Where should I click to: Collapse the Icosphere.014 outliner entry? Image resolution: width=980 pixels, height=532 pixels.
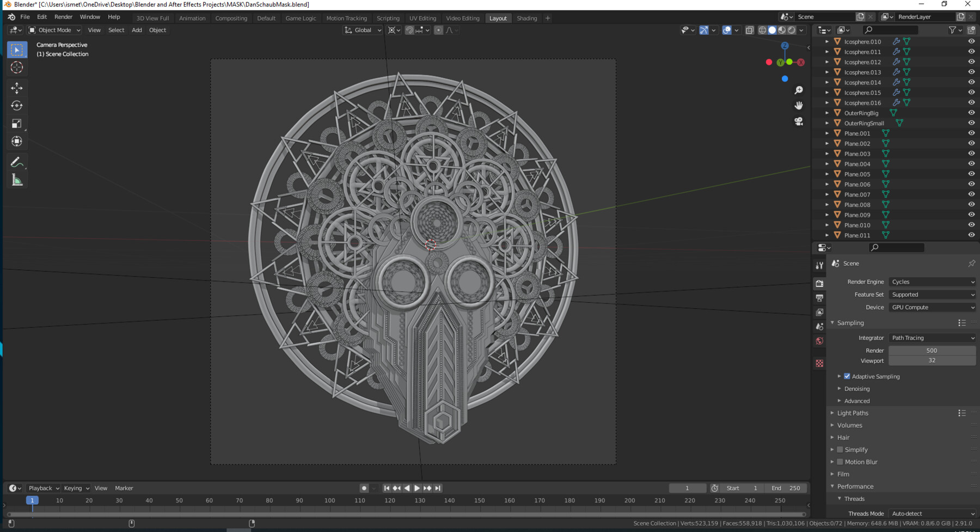tap(828, 82)
